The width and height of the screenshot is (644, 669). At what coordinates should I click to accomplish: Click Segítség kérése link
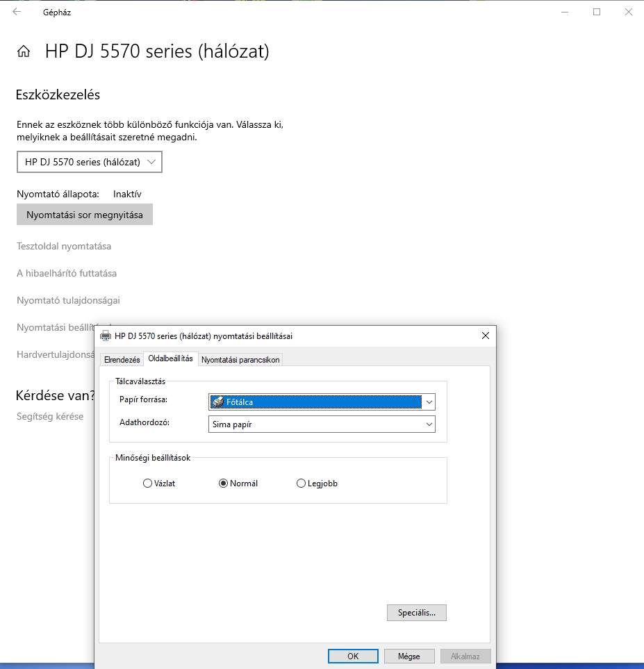(50, 416)
